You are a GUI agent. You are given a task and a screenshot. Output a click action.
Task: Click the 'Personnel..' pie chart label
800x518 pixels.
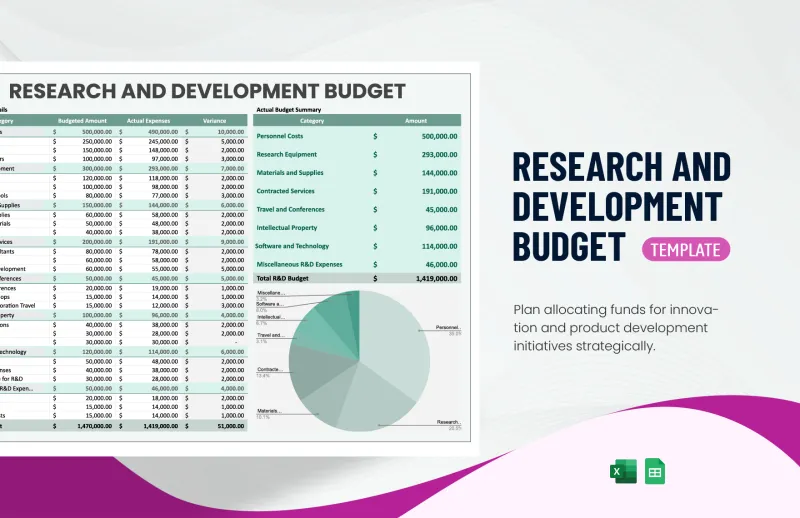448,328
